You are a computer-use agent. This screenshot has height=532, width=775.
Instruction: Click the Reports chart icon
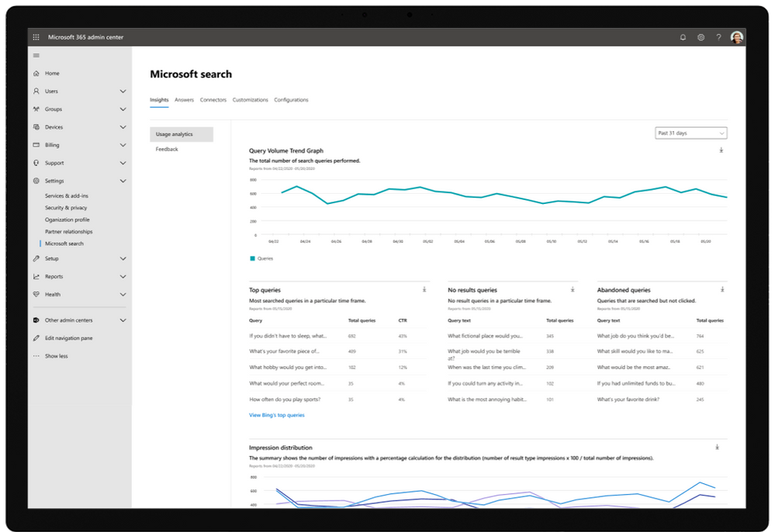(36, 277)
